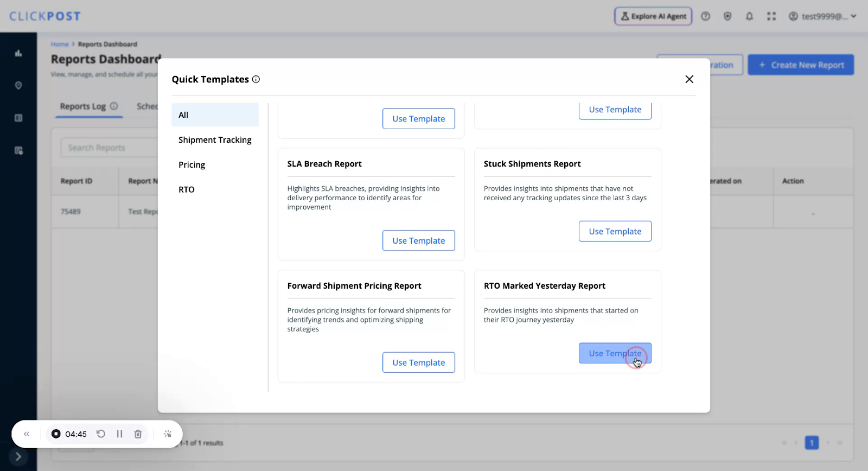The image size is (868, 471).
Task: Collapse the recorder toolbar with double chevron
Action: (27, 434)
